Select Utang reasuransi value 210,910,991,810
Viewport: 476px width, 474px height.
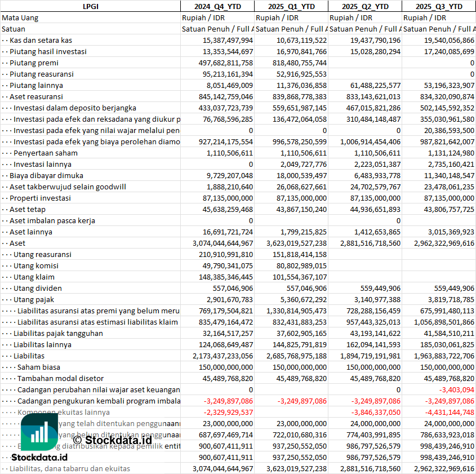click(x=225, y=254)
